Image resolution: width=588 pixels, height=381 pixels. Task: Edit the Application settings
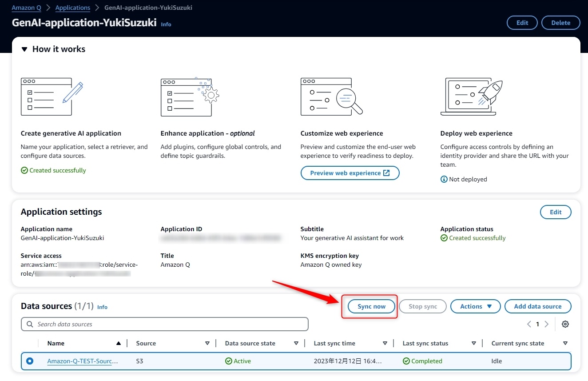pos(556,212)
